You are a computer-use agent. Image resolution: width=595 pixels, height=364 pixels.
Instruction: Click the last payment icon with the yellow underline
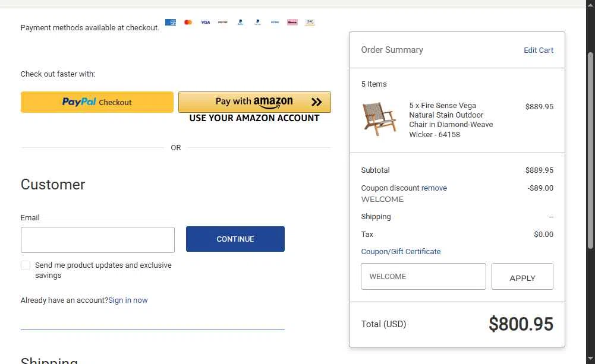310,23
